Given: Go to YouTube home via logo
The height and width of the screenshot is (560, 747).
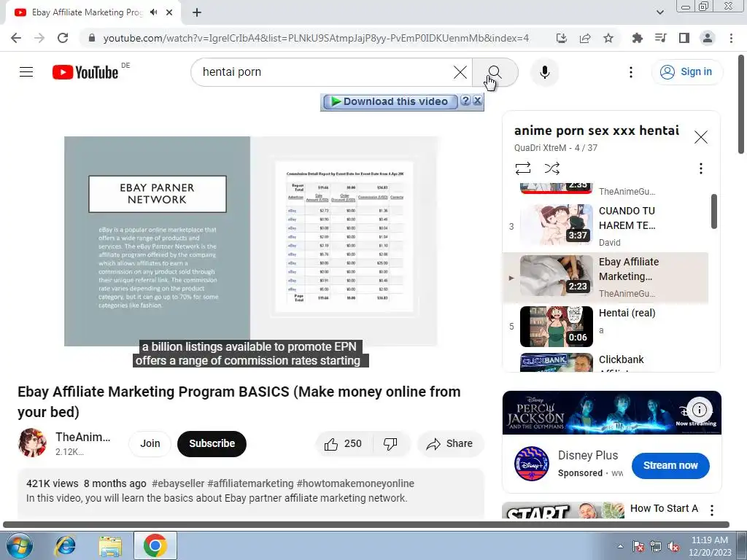Looking at the screenshot, I should [x=85, y=72].
